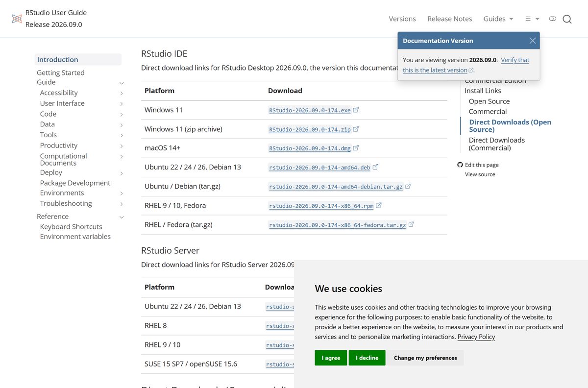Expand the Environments sidebar chevron

[x=122, y=194]
